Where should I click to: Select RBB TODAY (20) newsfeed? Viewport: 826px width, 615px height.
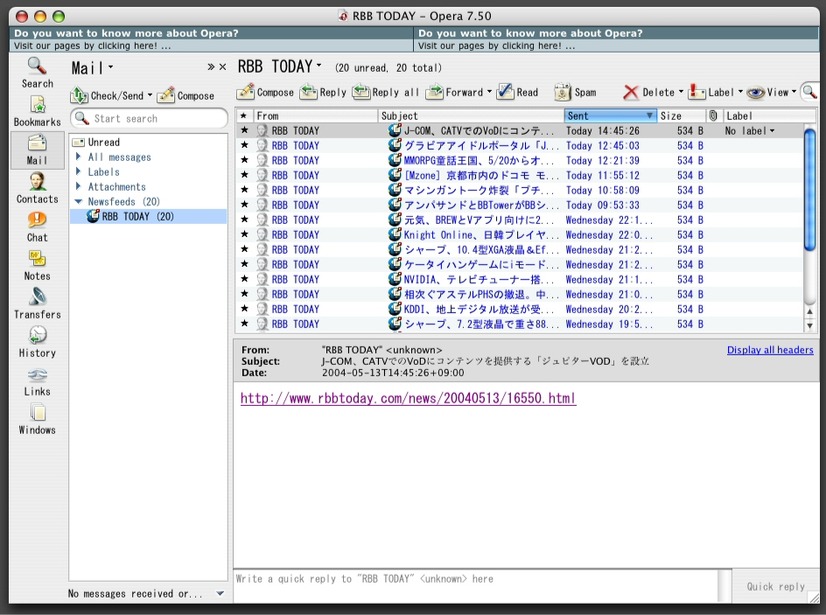click(149, 216)
